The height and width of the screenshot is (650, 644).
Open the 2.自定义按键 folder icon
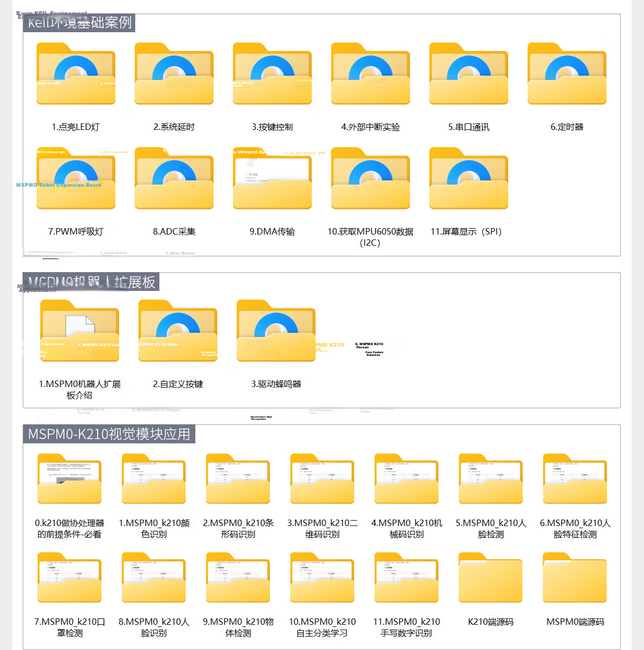[178, 331]
